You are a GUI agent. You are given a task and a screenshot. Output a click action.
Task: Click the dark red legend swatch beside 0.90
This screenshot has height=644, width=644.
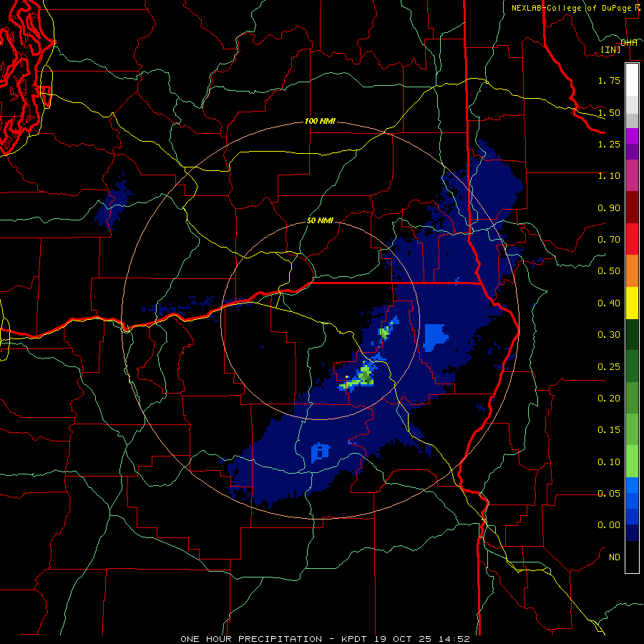pyautogui.click(x=632, y=208)
